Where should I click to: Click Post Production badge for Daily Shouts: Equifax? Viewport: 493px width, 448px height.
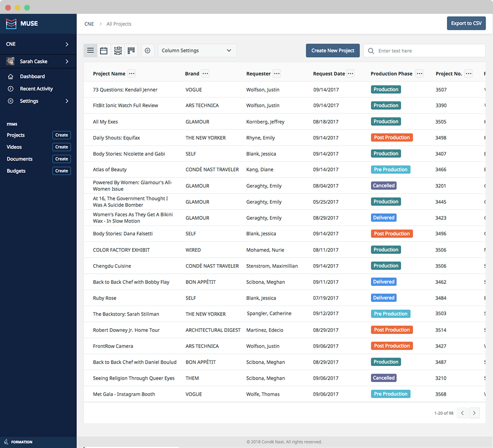point(392,137)
